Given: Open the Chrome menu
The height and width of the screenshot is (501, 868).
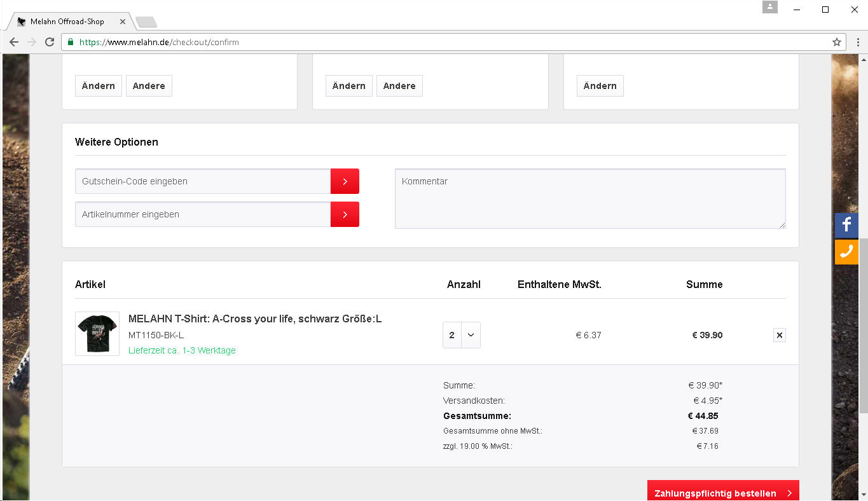Looking at the screenshot, I should (858, 43).
